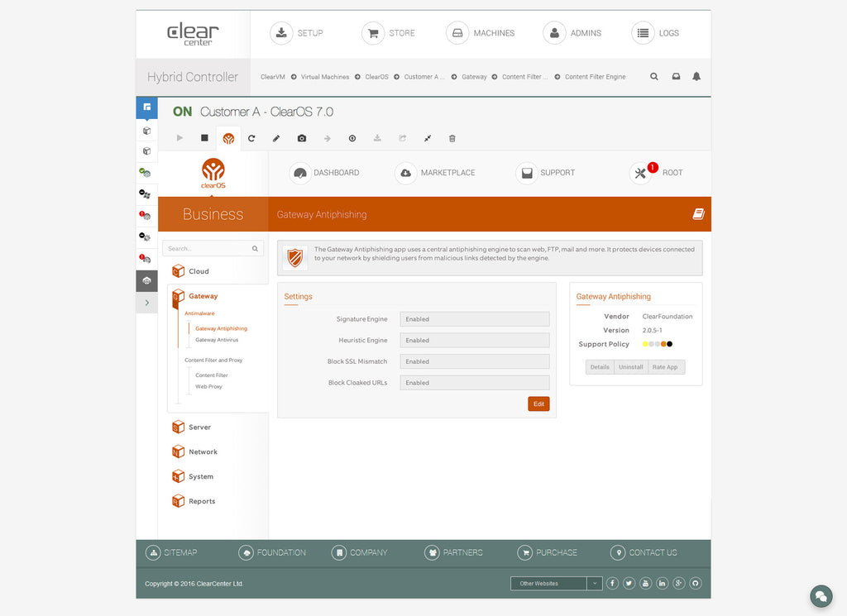The width and height of the screenshot is (847, 616).
Task: Click the clear center logo
Action: tap(193, 35)
